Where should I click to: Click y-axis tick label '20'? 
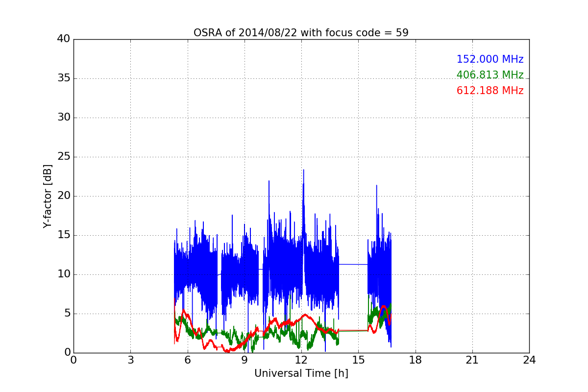point(64,196)
